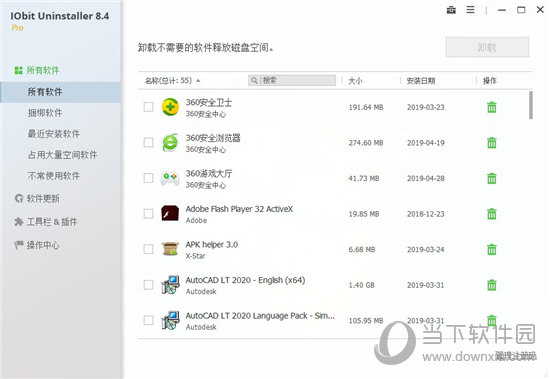Click inside the 搜索 search field
This screenshot has height=379, width=550.
click(x=292, y=80)
